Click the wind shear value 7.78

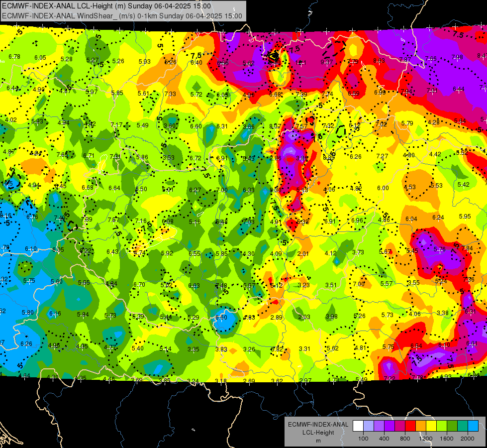click(417, 377)
